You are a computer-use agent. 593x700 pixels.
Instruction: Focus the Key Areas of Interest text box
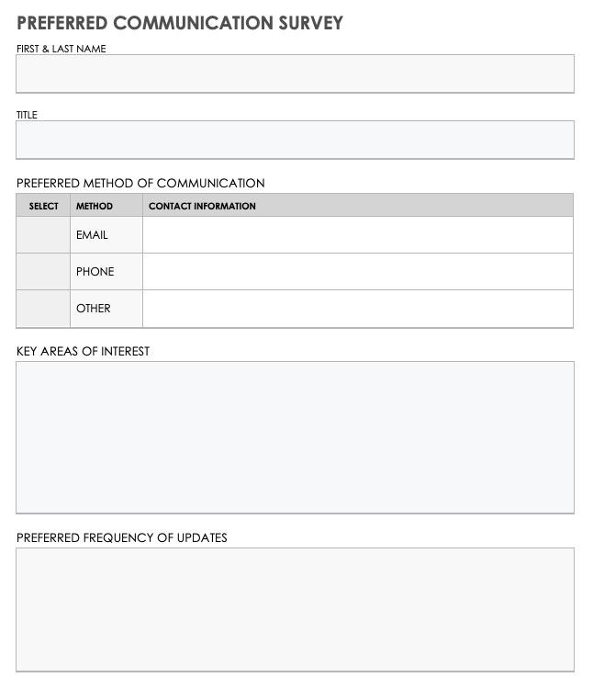click(x=295, y=437)
